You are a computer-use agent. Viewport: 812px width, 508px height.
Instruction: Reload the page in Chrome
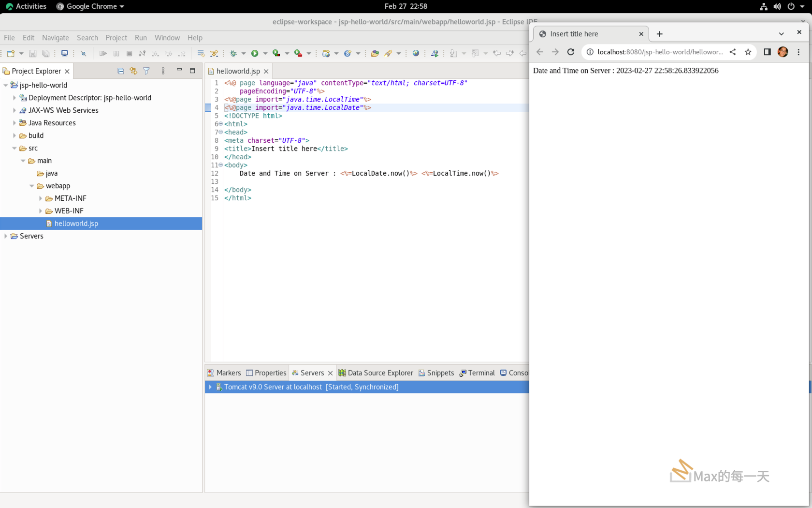[x=571, y=52]
